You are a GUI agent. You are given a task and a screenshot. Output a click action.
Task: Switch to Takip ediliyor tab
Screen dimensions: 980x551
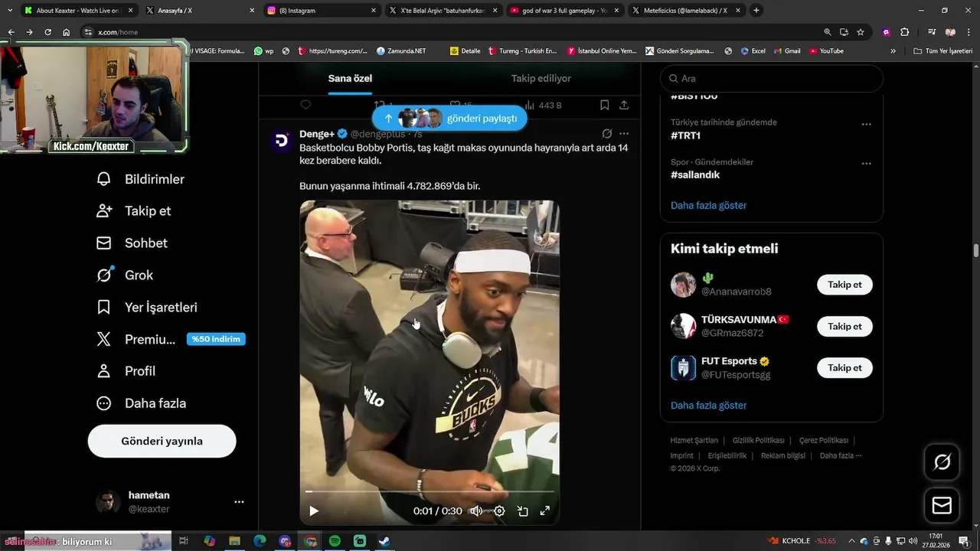pyautogui.click(x=541, y=78)
